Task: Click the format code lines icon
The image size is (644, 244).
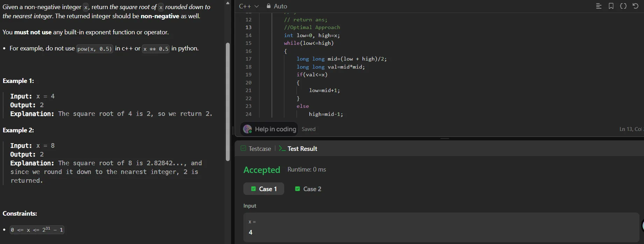Action: 599,6
